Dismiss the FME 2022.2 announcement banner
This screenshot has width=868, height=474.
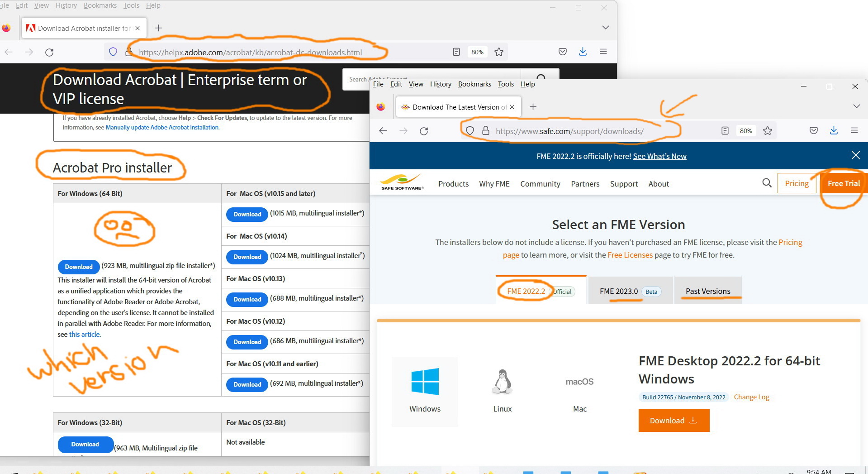click(856, 155)
